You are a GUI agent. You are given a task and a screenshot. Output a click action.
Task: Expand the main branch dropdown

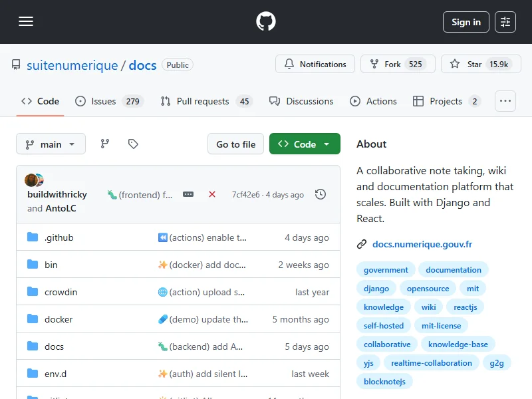tap(51, 144)
